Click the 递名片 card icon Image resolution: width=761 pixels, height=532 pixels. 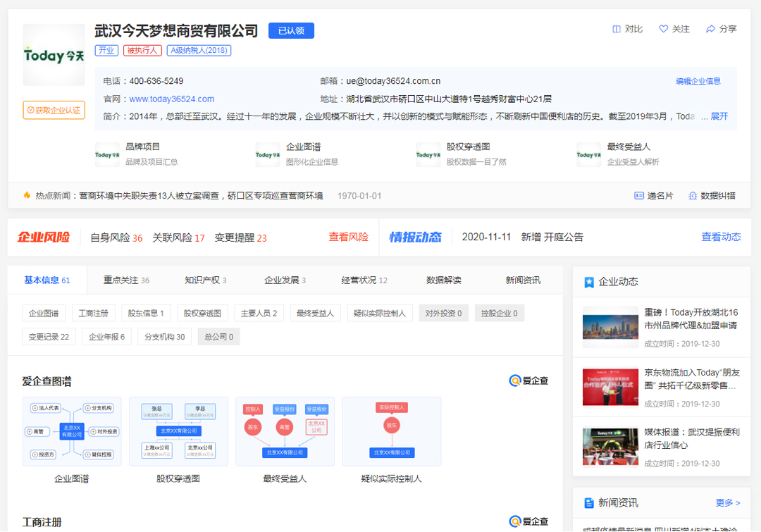pos(639,196)
